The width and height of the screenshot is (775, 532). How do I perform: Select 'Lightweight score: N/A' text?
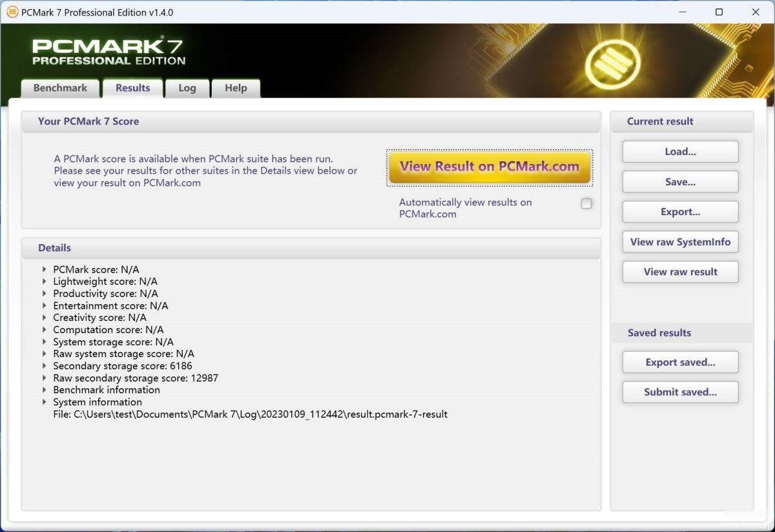[x=105, y=281]
